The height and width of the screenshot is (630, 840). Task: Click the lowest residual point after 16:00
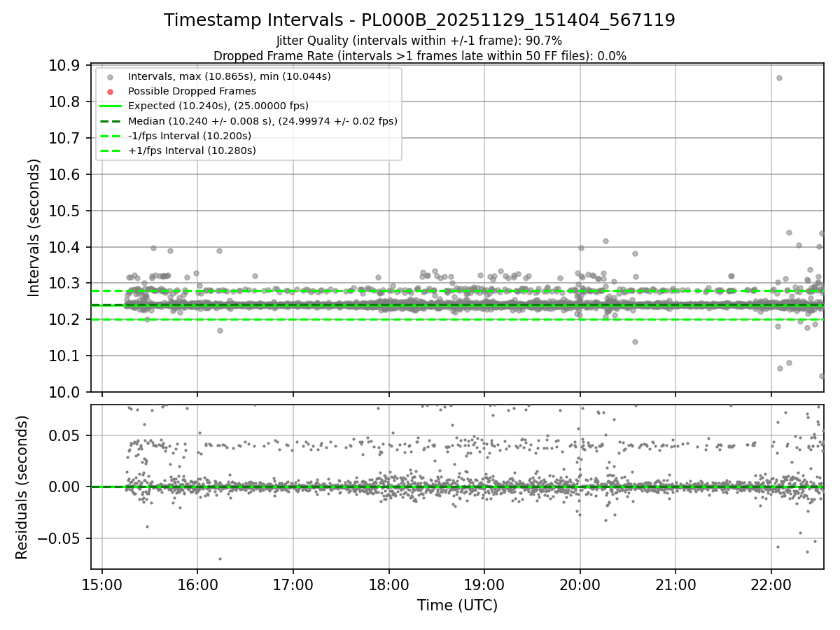[220, 559]
